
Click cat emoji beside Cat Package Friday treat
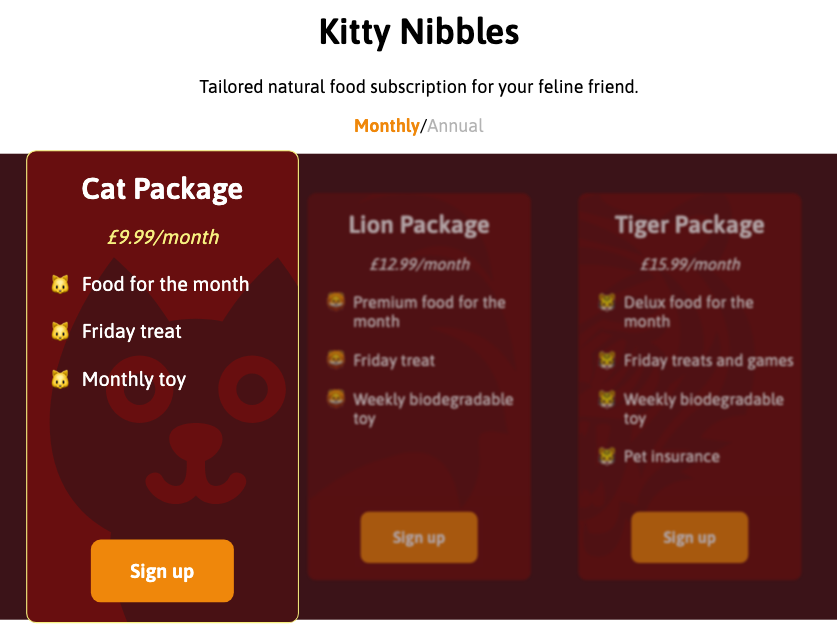pos(60,332)
